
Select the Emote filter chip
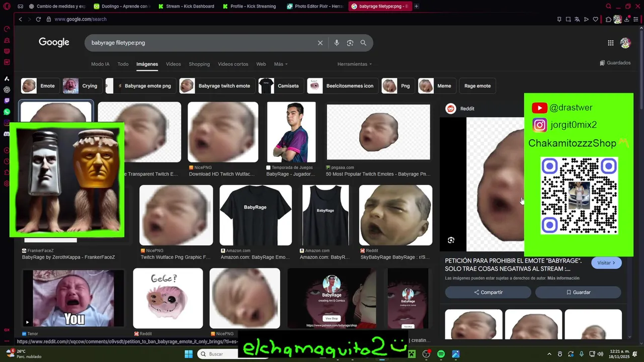click(40, 86)
